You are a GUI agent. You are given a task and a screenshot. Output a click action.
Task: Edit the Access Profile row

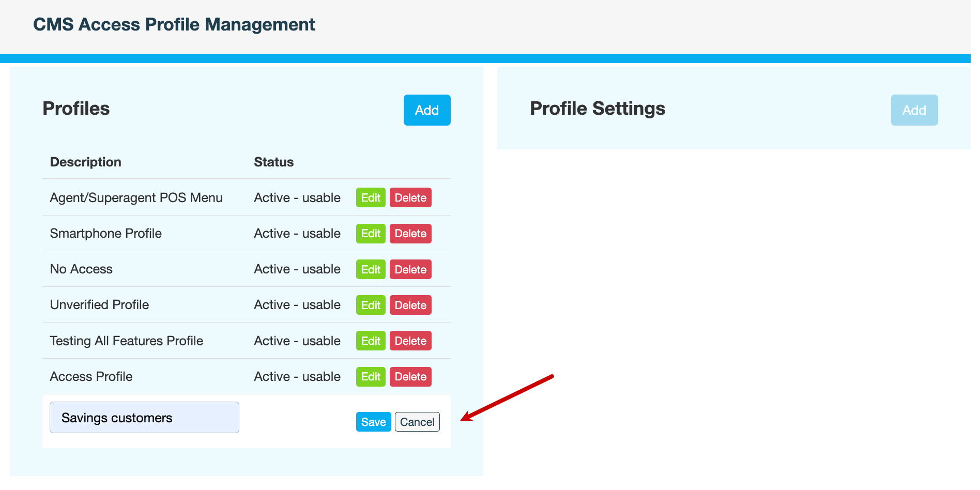tap(371, 377)
